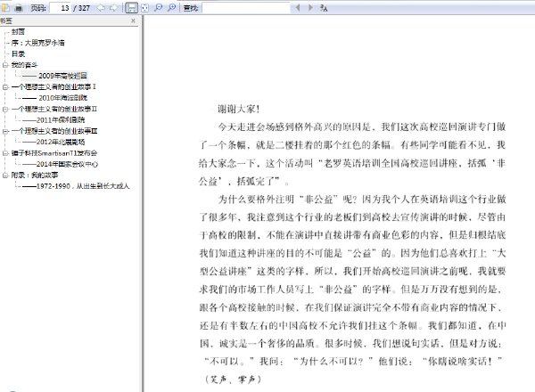Viewport: 535px width, 392px height.
Task: Jump to 2010年海淀剧院 bookmark
Action: [55, 98]
